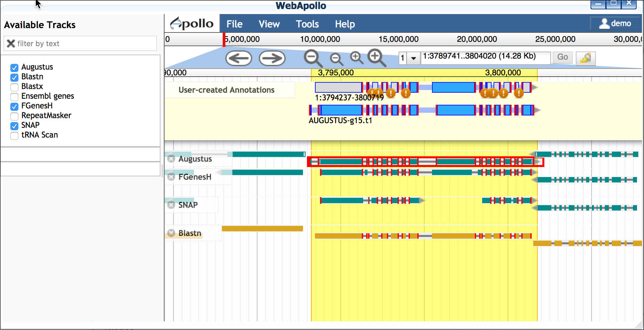Screen dimensions: 644x330
Task: Click the filter by text field
Action: point(80,44)
